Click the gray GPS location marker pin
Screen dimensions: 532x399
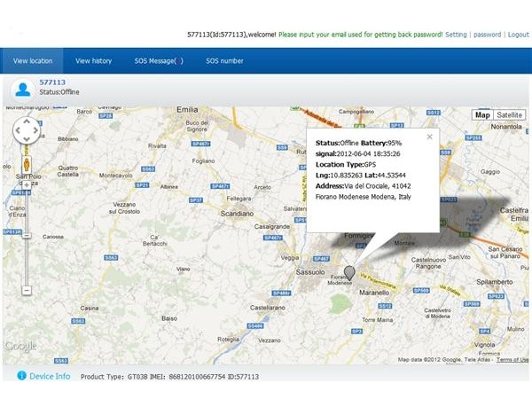point(349,273)
